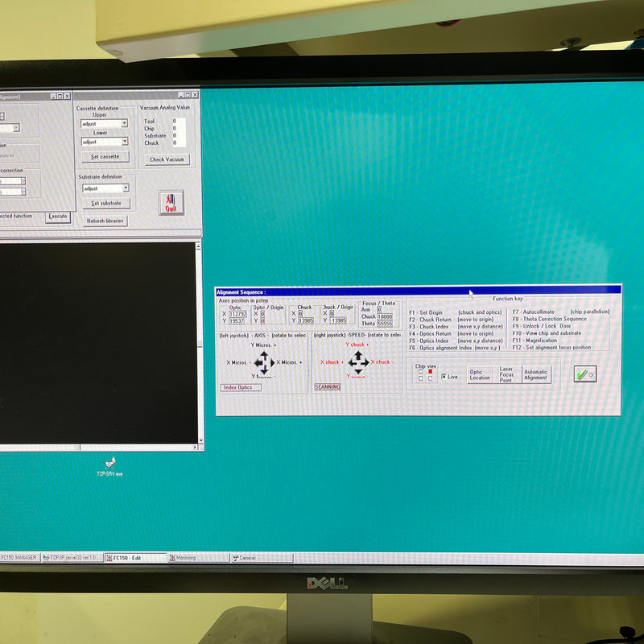Click the green checkmark OK button

click(x=584, y=374)
